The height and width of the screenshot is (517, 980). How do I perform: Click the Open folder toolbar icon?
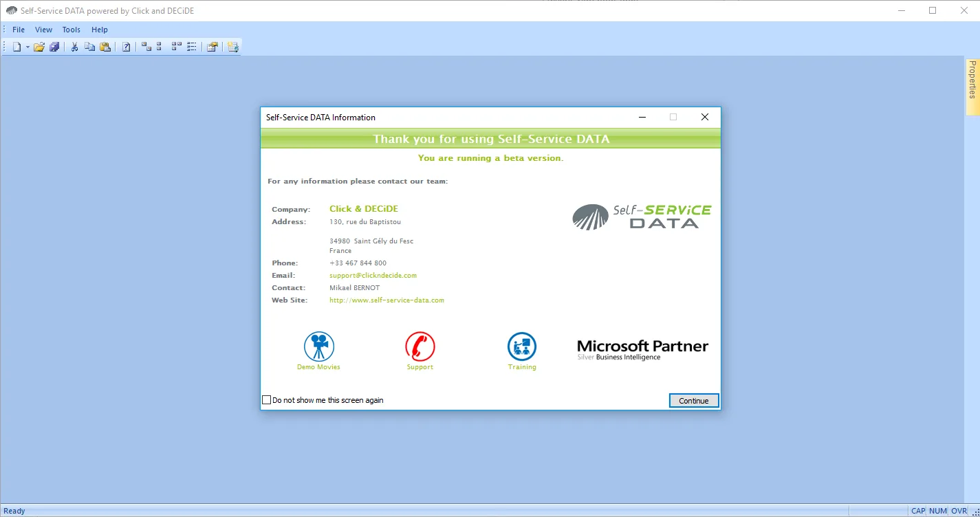coord(39,47)
